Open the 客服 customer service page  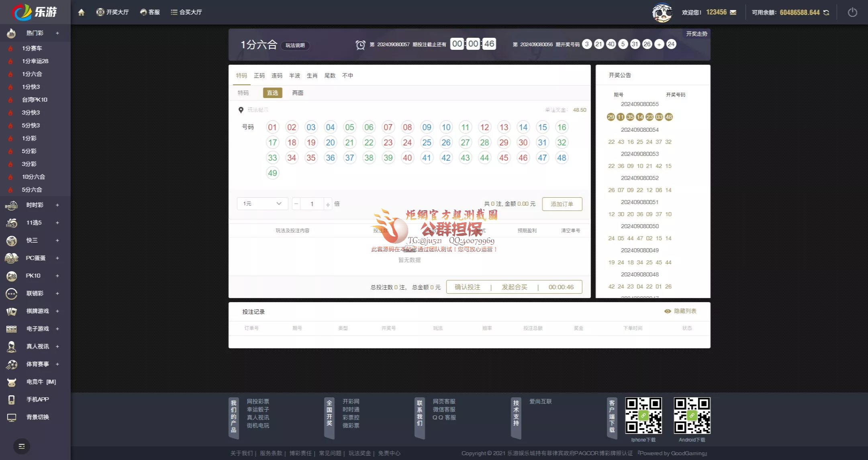click(149, 12)
